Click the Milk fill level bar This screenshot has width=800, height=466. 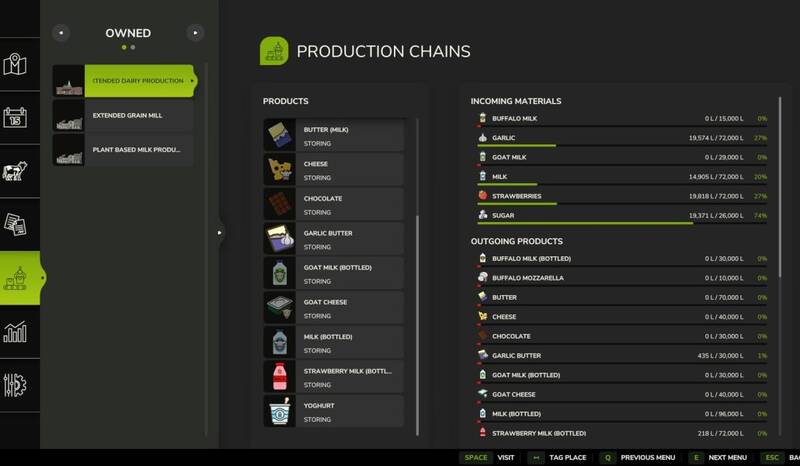pos(622,185)
